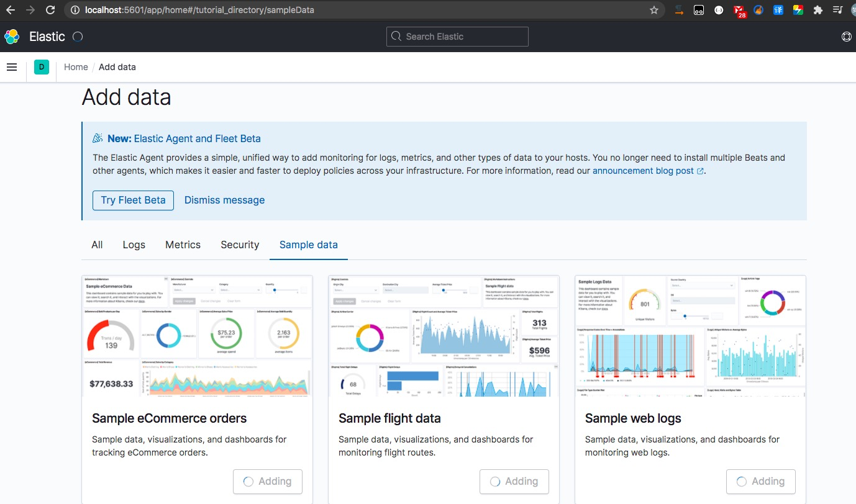Open the broom cleaner extension icon

point(758,10)
